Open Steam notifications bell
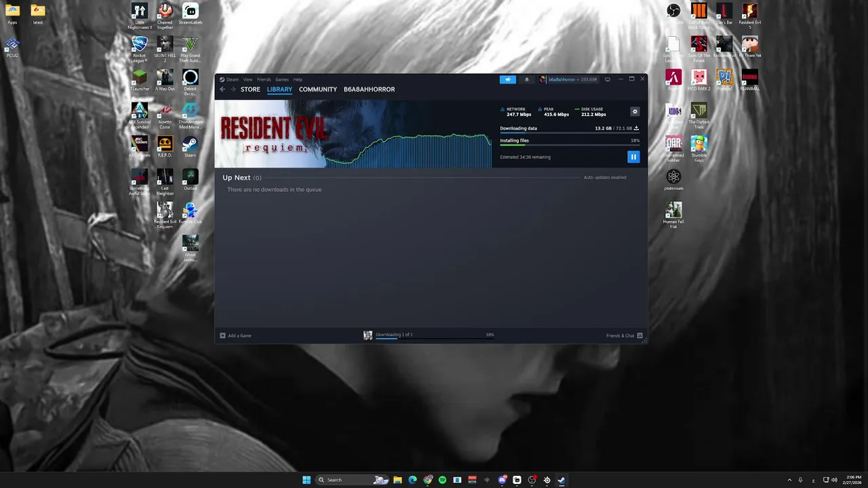868x488 pixels. pos(527,79)
